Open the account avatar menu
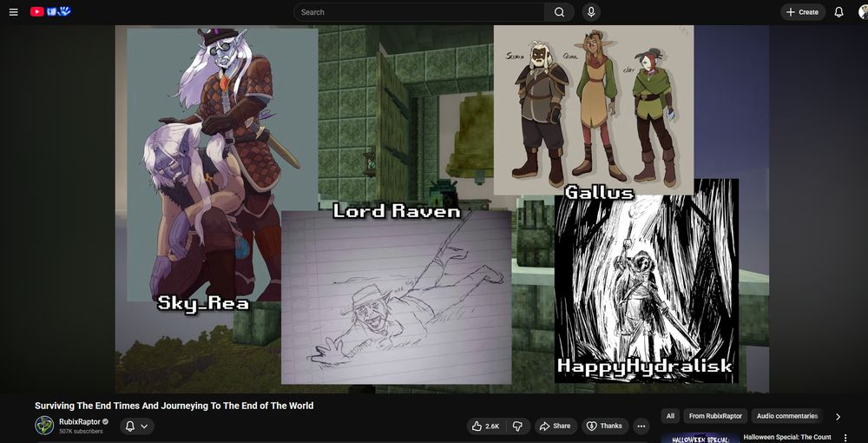The height and width of the screenshot is (443, 868). [x=863, y=12]
